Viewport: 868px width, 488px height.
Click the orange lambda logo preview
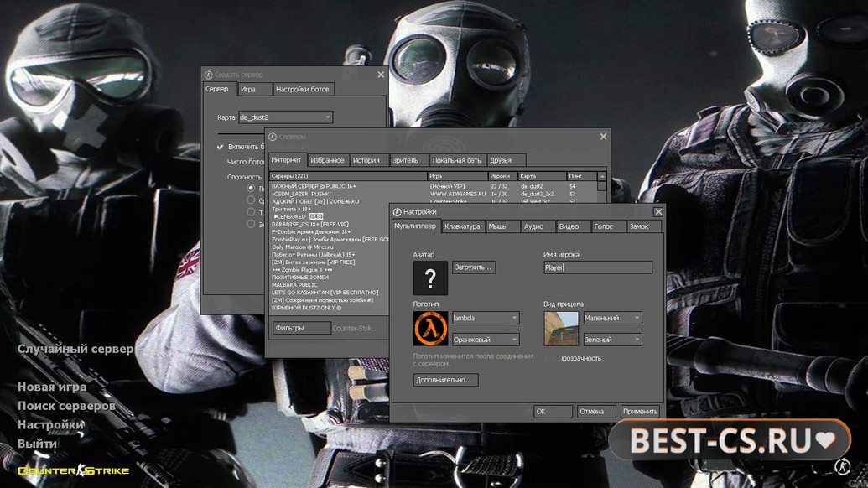(430, 328)
